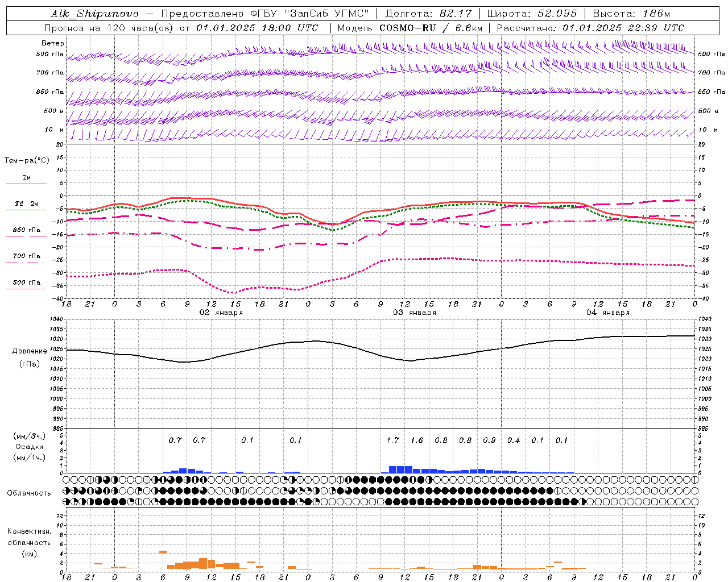The width and height of the screenshot is (728, 582).
Task: Click the Давление pressure panel label
Action: pos(29,351)
